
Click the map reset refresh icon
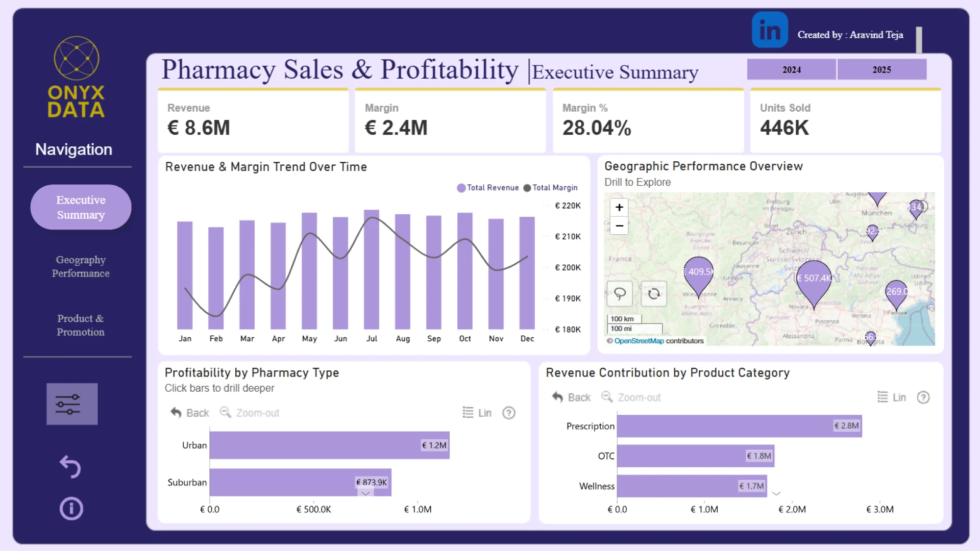[x=654, y=293]
